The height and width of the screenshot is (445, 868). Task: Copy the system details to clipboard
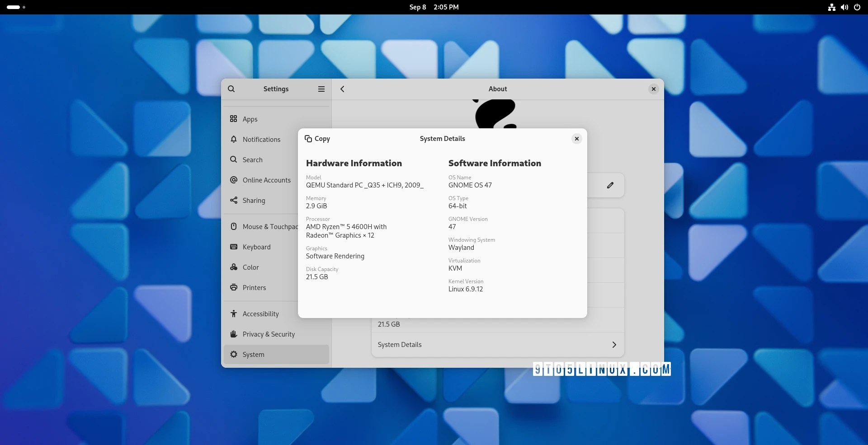(x=317, y=139)
